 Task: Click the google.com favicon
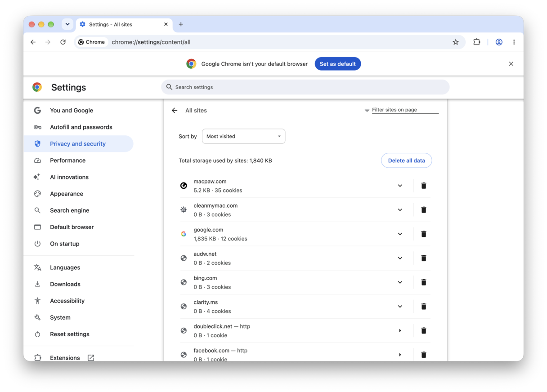click(x=184, y=234)
